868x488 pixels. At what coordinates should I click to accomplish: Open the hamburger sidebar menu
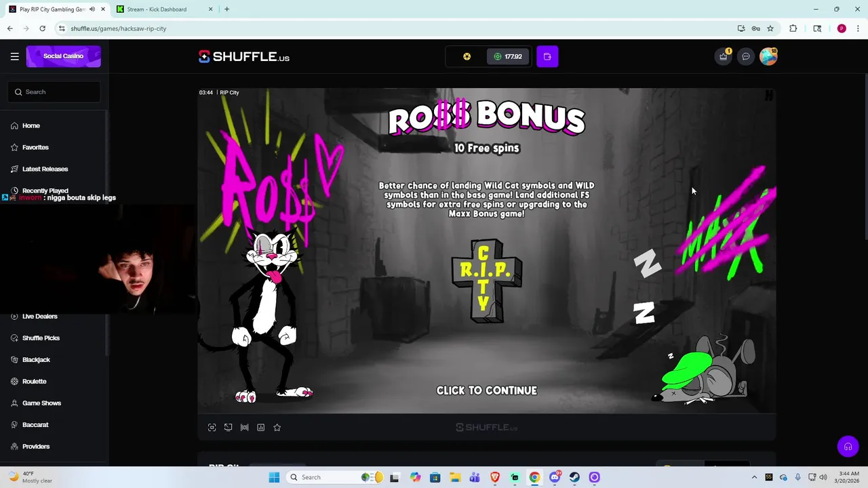(14, 56)
